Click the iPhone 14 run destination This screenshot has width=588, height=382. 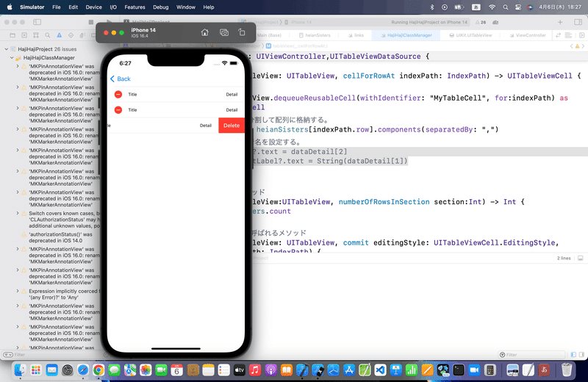tap(298, 22)
